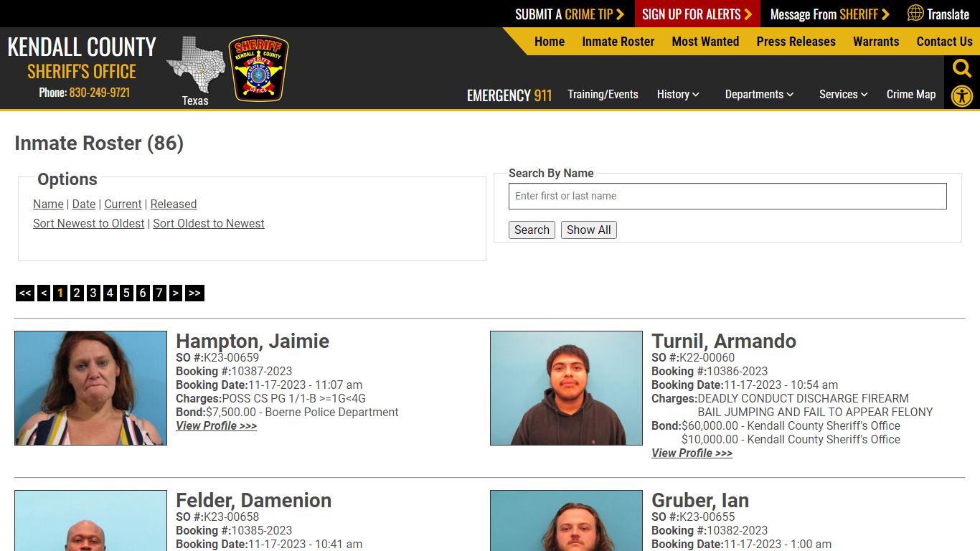Go to next page with > button
Viewport: 980px width, 551px height.
click(176, 293)
